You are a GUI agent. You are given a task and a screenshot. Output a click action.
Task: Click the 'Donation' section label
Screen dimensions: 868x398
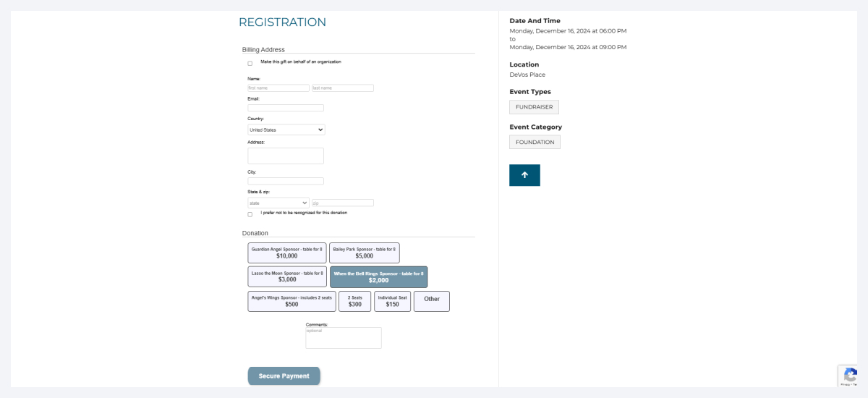[255, 233]
